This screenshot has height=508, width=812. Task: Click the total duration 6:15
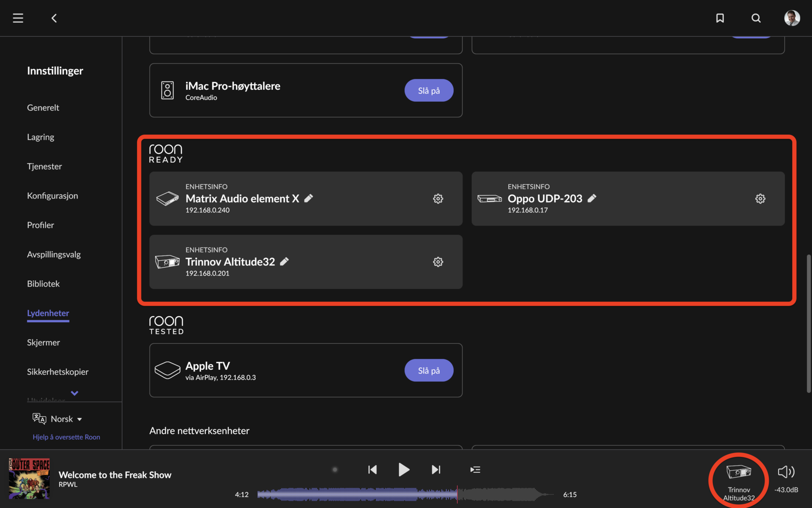point(570,494)
